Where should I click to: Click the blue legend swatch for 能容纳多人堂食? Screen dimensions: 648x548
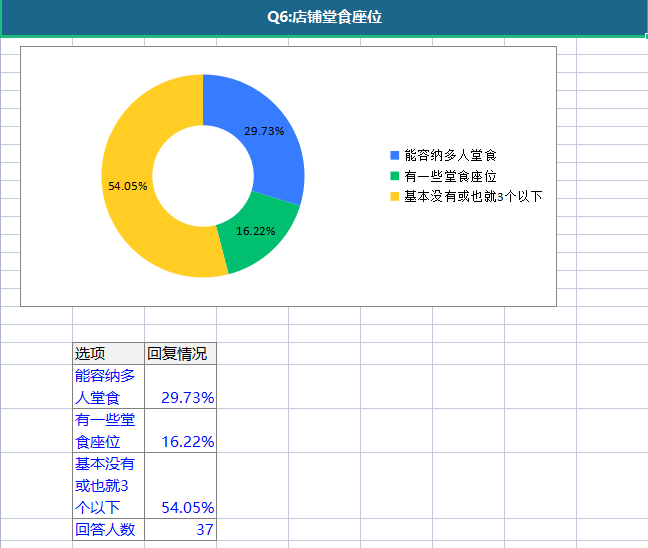coord(395,155)
